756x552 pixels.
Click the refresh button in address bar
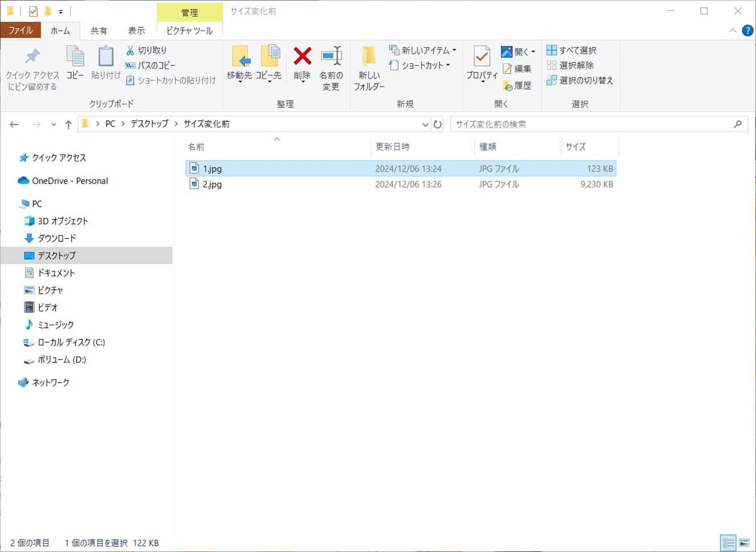click(x=437, y=124)
